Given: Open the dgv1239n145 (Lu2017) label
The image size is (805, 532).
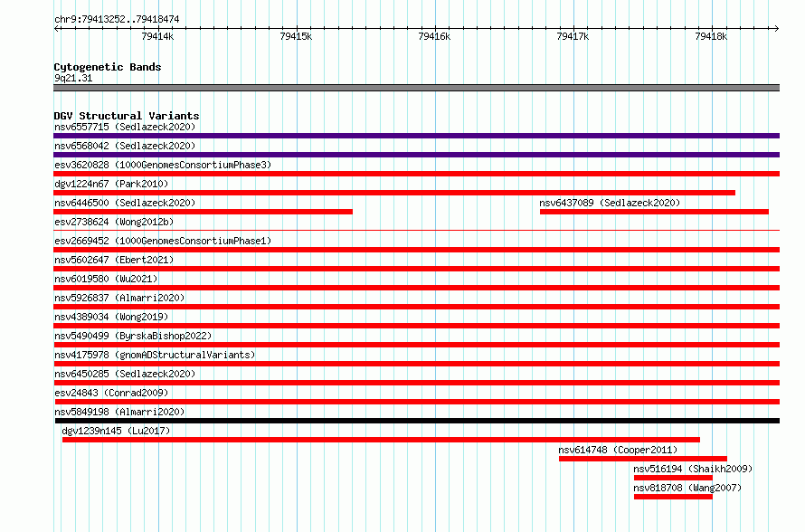Looking at the screenshot, I should coord(116,431).
